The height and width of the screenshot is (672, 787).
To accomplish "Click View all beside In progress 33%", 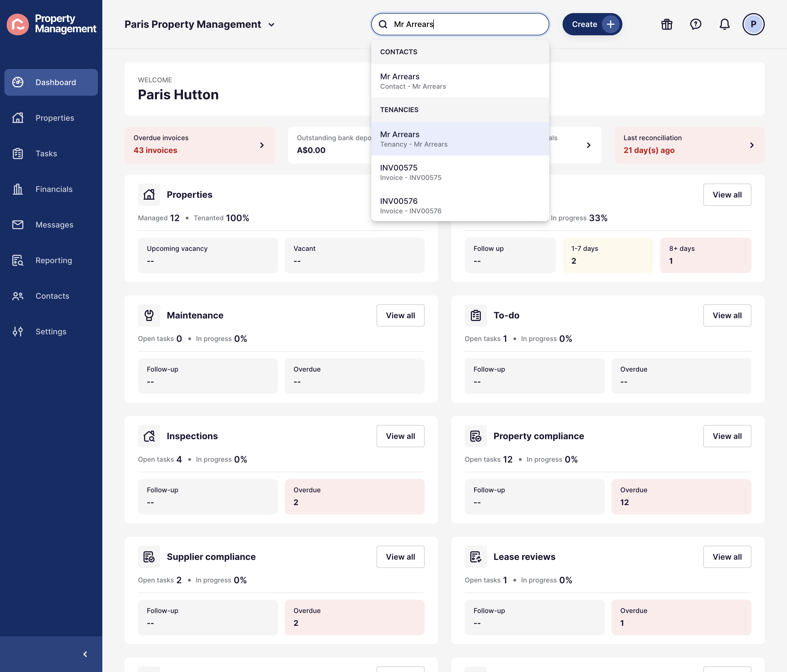I will (727, 194).
